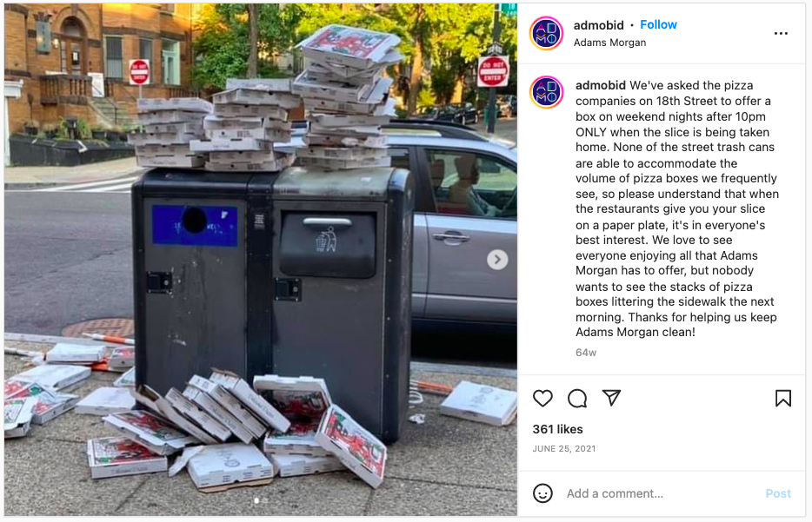Follow the admobid account
Viewport: 812px width, 522px height.
[658, 25]
